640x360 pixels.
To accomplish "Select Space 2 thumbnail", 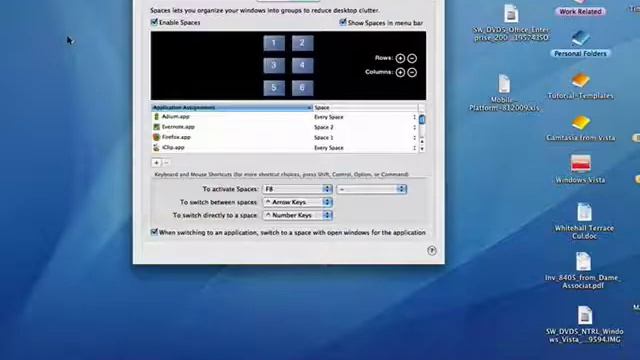I will pos(302,43).
